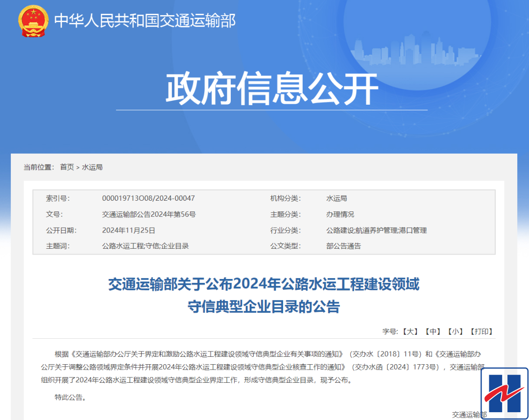Set font size to 【小】
529x420 pixels.
tap(456, 331)
